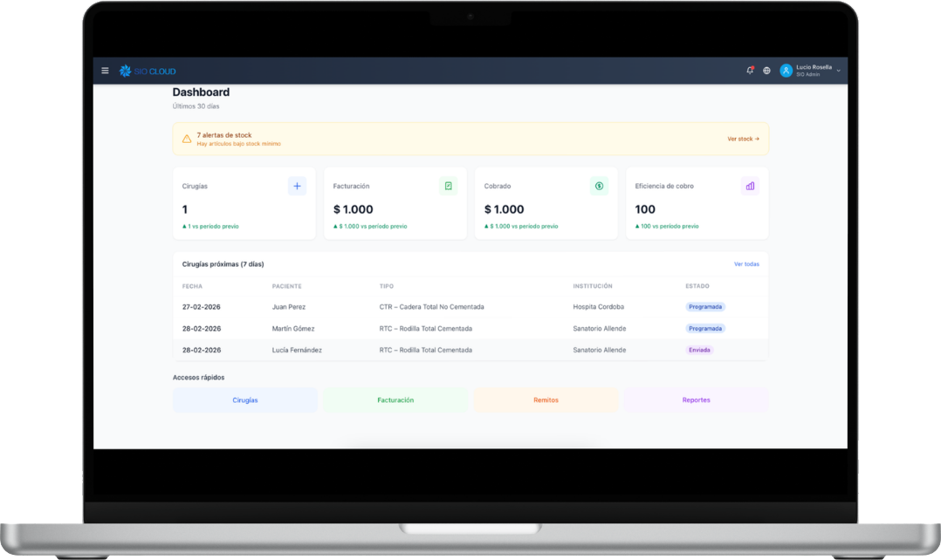Click the Eficiencia de cobro chart icon
Image resolution: width=941 pixels, height=560 pixels.
(x=750, y=186)
